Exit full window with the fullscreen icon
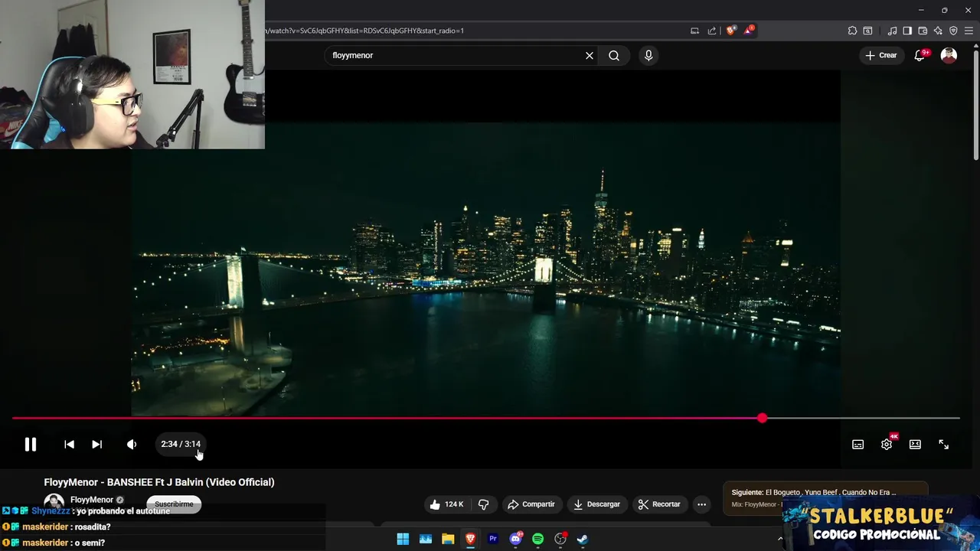This screenshot has width=980, height=551. tap(943, 445)
